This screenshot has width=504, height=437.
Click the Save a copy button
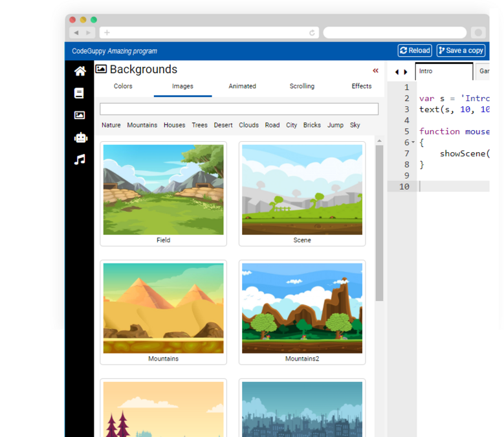(461, 50)
